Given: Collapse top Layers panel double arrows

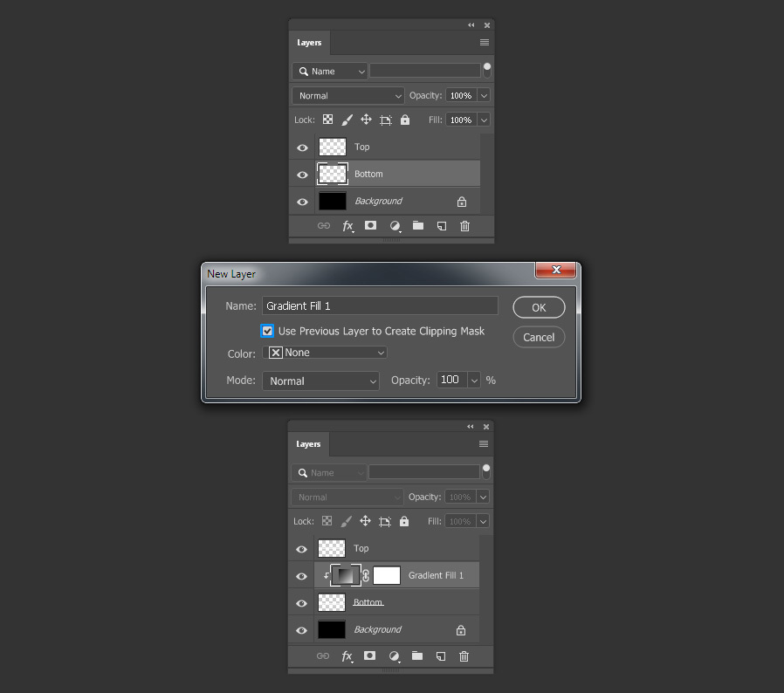Looking at the screenshot, I should (471, 25).
